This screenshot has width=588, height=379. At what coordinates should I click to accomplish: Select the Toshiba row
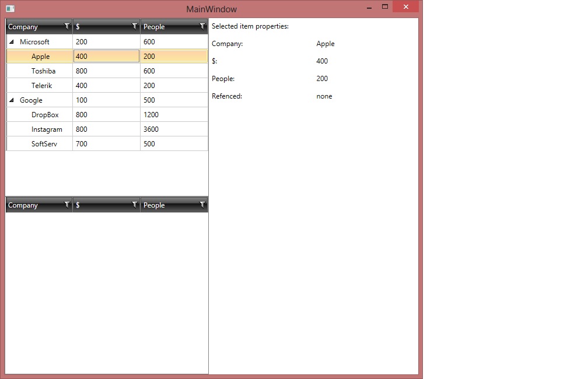tap(107, 71)
